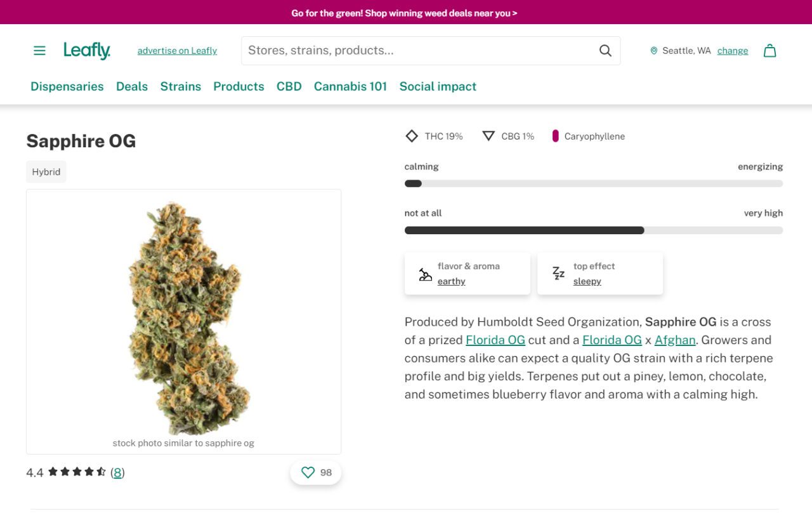Image resolution: width=812 pixels, height=518 pixels.
Task: Open the 8 reviews link
Action: [x=117, y=472]
